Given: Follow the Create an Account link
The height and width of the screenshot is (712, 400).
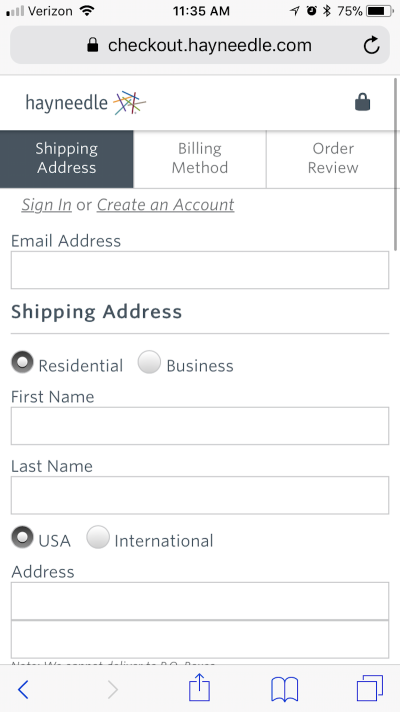Looking at the screenshot, I should 165,205.
